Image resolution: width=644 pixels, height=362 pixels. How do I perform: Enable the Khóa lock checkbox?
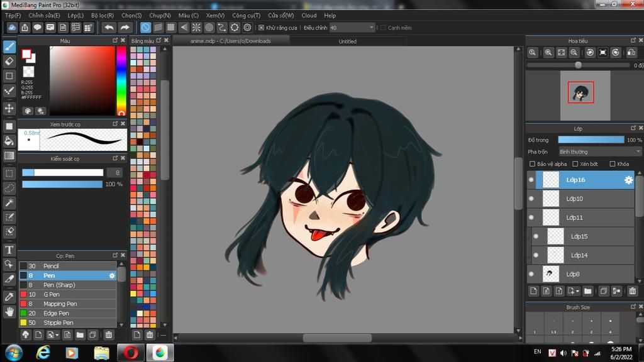[613, 164]
